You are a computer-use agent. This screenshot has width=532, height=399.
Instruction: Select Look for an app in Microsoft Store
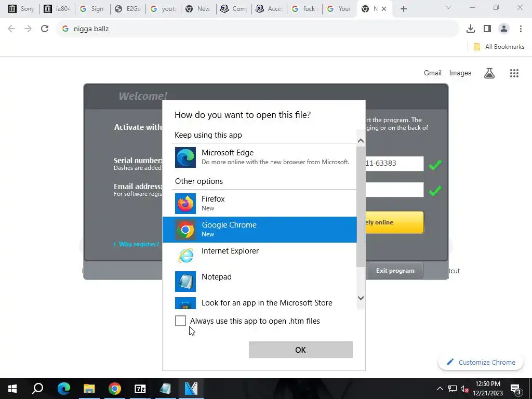pyautogui.click(x=260, y=302)
